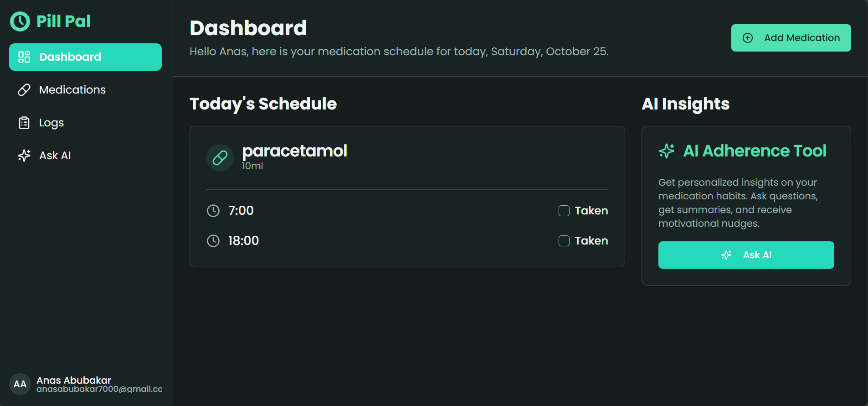Click the Logs clipboard icon
Image resolution: width=868 pixels, height=406 pixels.
pyautogui.click(x=24, y=123)
